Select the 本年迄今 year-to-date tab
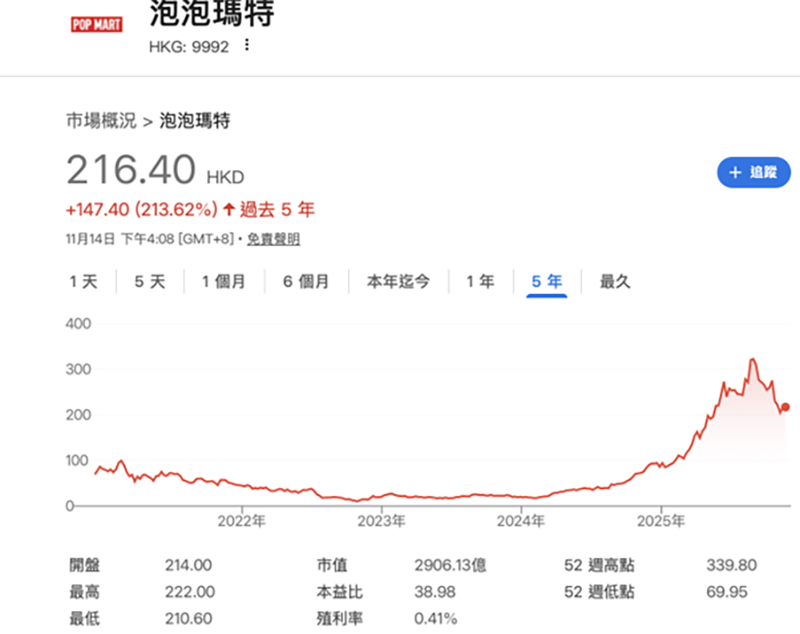800x634 pixels. pyautogui.click(x=398, y=282)
